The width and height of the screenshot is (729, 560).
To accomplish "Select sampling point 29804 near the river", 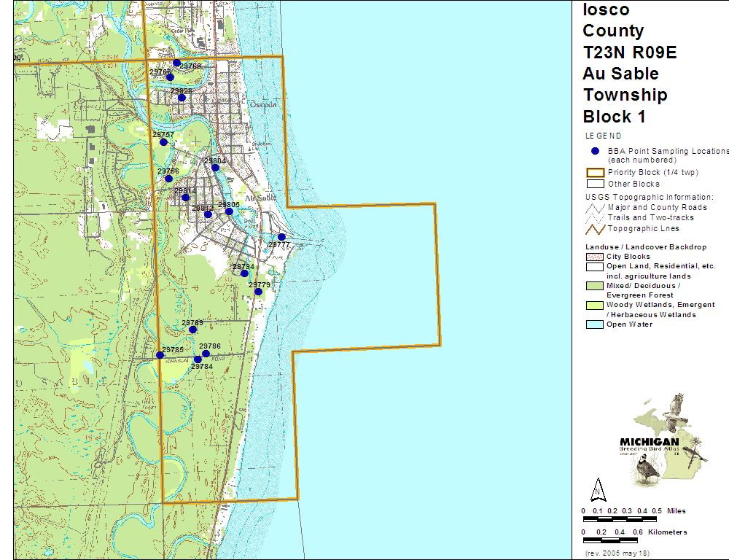I will (x=215, y=168).
